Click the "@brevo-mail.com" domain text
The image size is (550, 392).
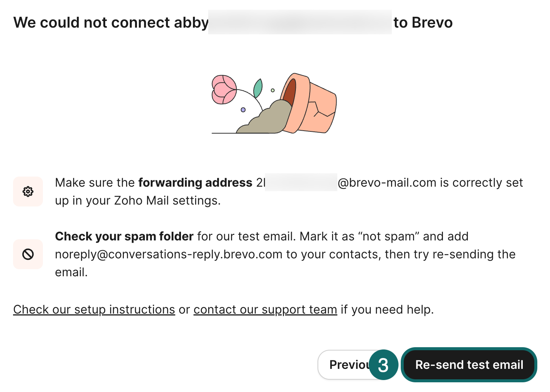click(387, 183)
